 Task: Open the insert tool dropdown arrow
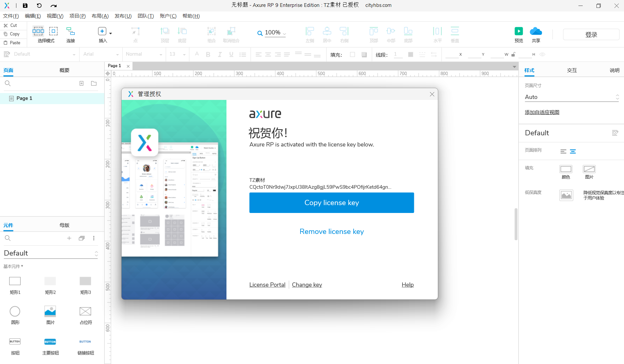coord(110,33)
